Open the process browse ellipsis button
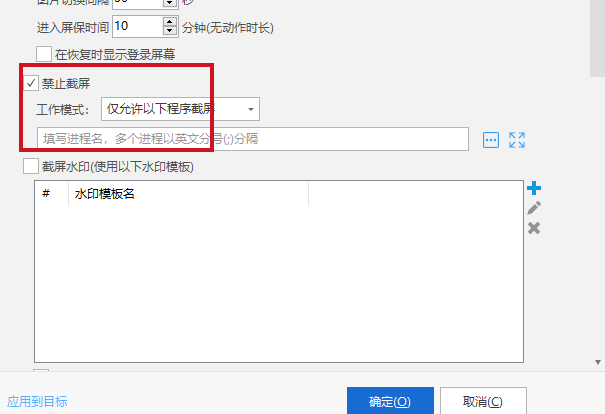 coord(491,140)
